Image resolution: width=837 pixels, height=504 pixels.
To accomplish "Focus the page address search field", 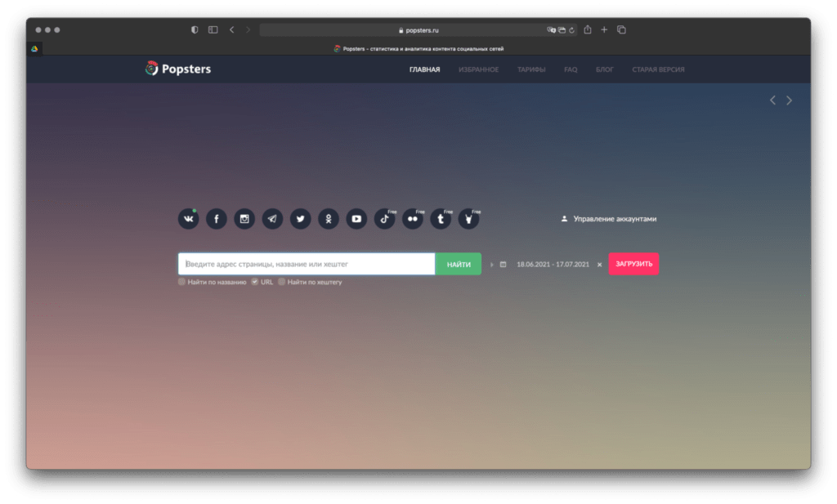I will [307, 264].
